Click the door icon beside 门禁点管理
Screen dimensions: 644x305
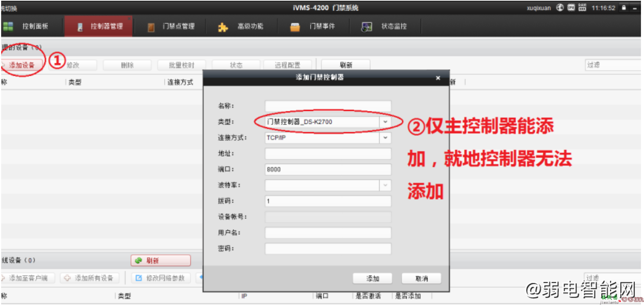click(151, 27)
